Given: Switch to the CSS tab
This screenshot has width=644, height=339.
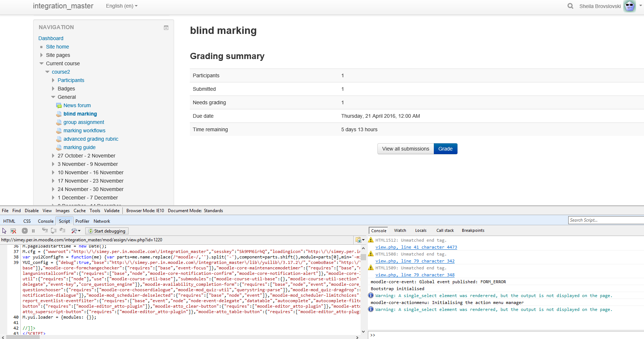Looking at the screenshot, I should pos(27,221).
